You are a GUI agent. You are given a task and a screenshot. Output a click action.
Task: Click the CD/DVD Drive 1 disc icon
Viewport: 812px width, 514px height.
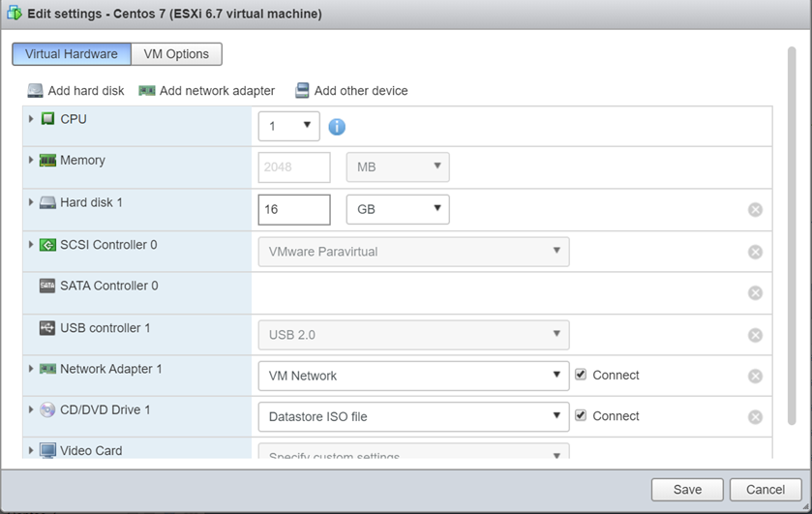47,409
